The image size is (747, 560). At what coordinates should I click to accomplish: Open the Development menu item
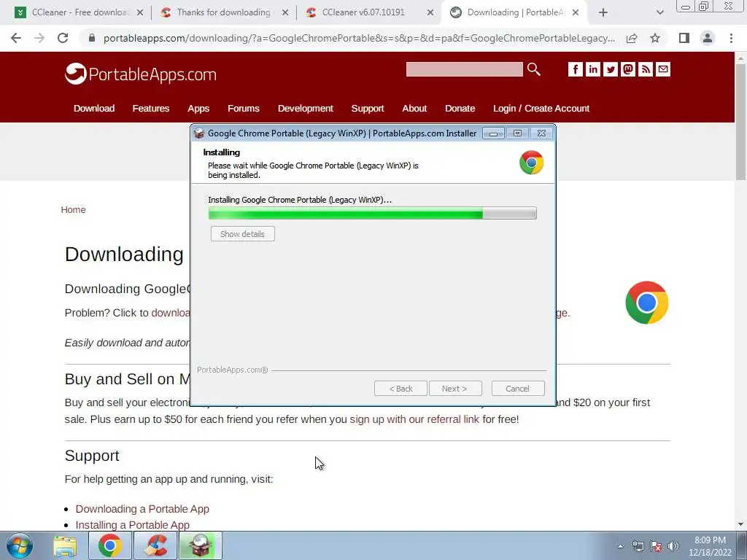[306, 109]
